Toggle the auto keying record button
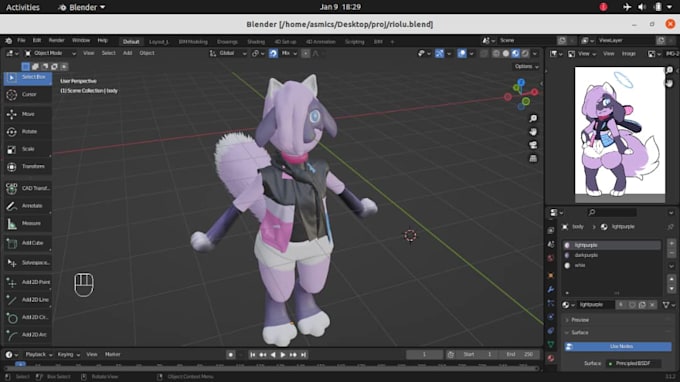 231,355
